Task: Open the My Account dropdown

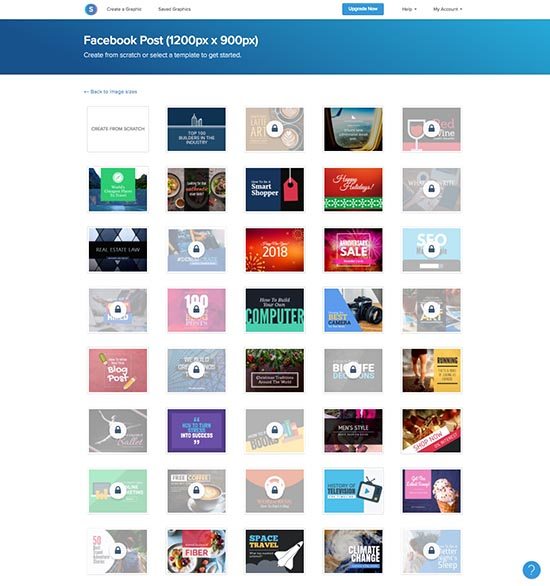Action: tap(448, 9)
